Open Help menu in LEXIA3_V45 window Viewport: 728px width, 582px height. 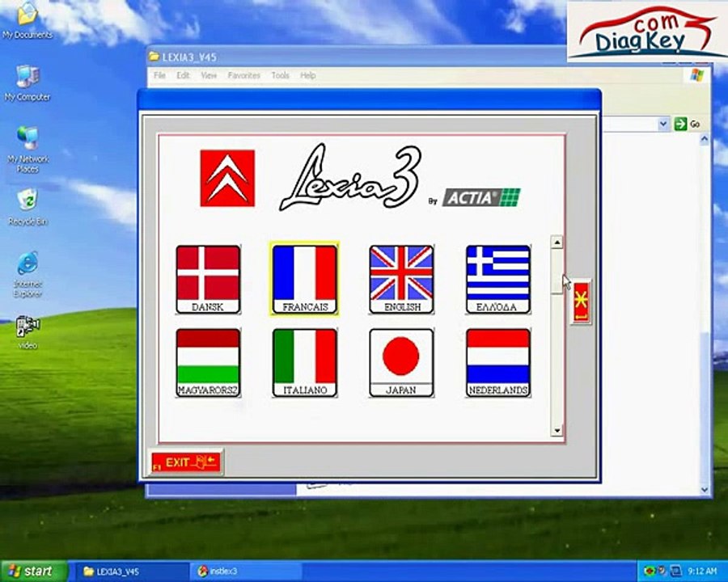point(308,75)
